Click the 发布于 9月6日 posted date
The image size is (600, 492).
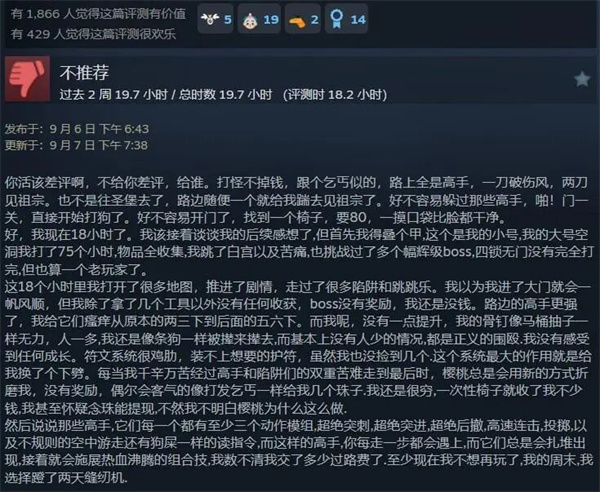[77, 129]
